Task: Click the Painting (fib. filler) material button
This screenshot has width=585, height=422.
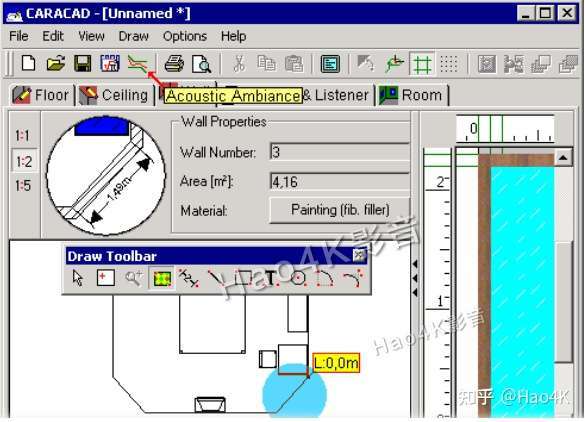Action: (340, 210)
